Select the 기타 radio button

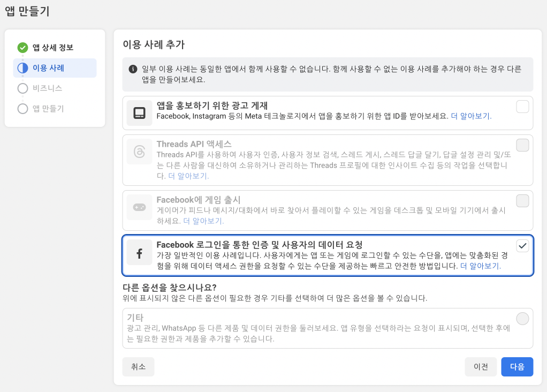[522, 319]
